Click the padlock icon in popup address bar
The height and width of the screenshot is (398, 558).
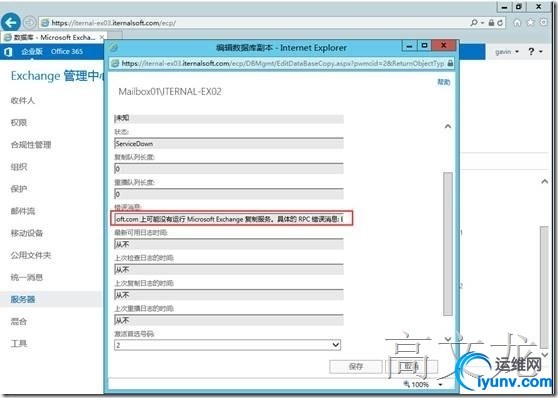click(450, 63)
